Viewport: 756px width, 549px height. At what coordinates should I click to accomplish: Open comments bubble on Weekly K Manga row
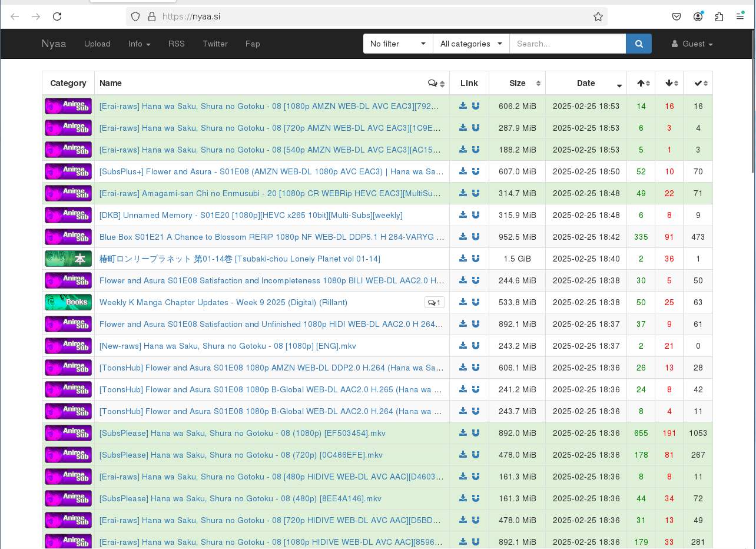(434, 302)
